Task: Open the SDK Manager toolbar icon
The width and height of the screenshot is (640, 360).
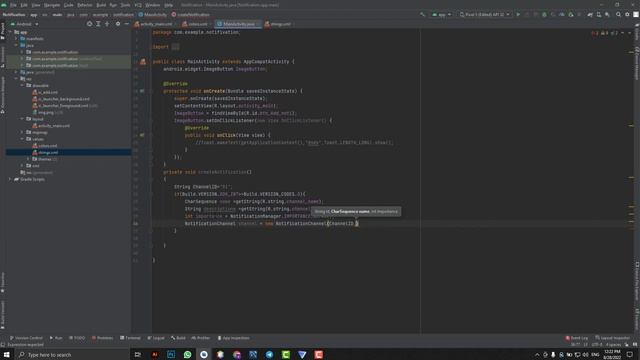Action: (x=607, y=15)
